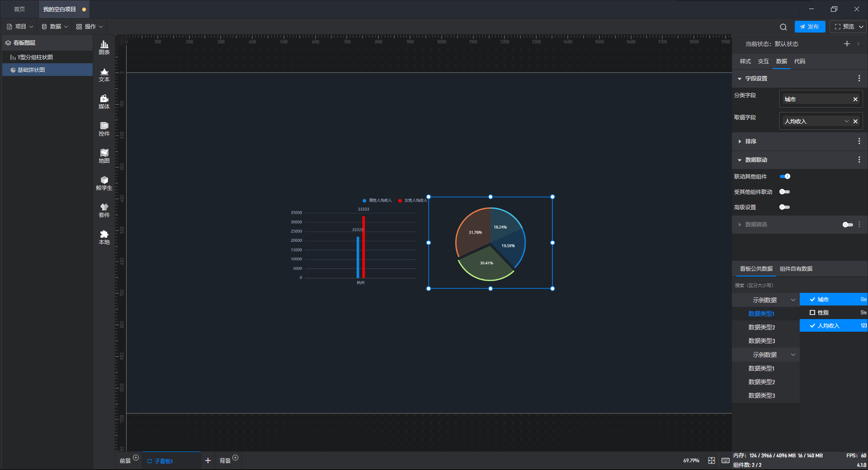The width and height of the screenshot is (868, 470).
Task: Open the 文本 text component panel
Action: click(x=104, y=75)
